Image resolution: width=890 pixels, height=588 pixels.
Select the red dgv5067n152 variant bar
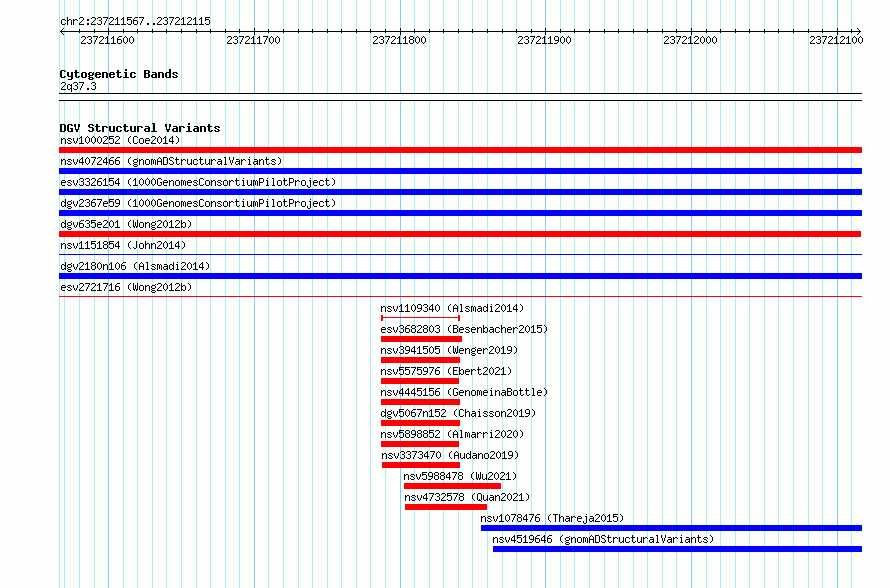tap(421, 423)
